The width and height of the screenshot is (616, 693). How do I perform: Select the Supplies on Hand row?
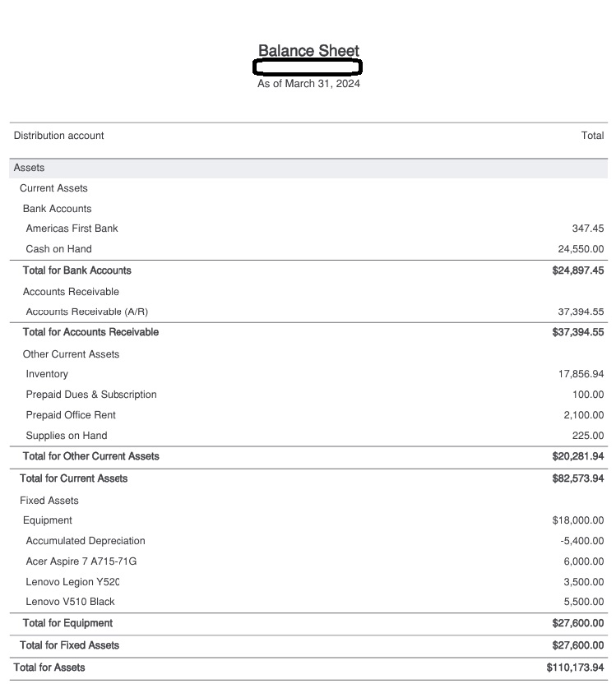click(x=67, y=436)
